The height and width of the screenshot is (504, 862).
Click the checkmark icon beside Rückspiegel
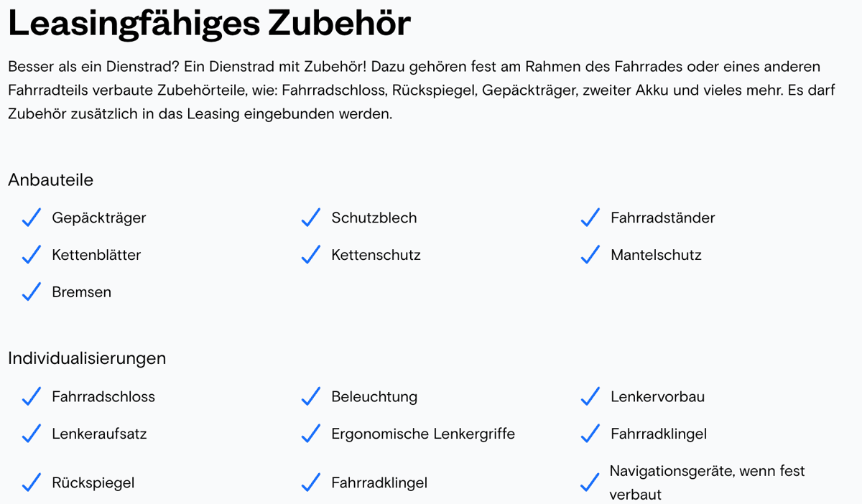(32, 483)
